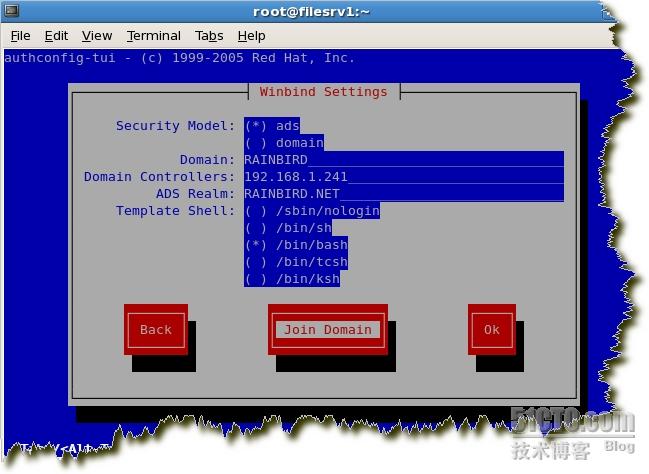The width and height of the screenshot is (649, 474).
Task: Open the View menu
Action: tap(97, 36)
